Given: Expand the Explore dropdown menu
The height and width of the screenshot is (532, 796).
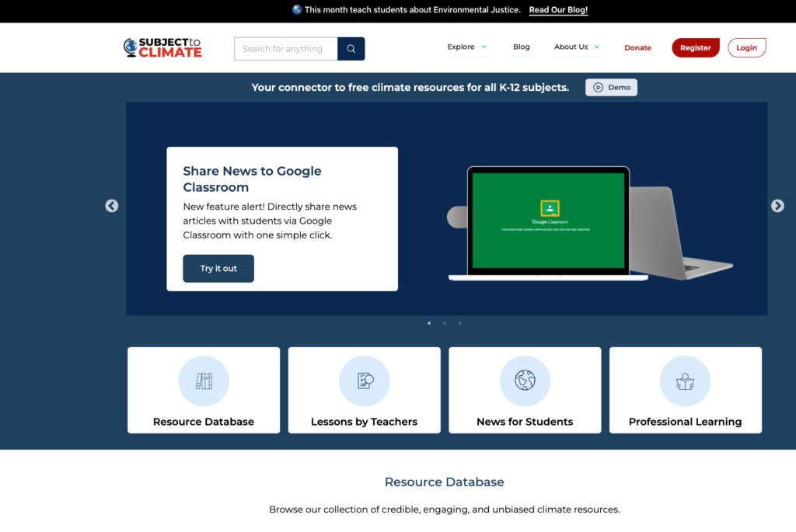Looking at the screenshot, I should click(x=467, y=47).
